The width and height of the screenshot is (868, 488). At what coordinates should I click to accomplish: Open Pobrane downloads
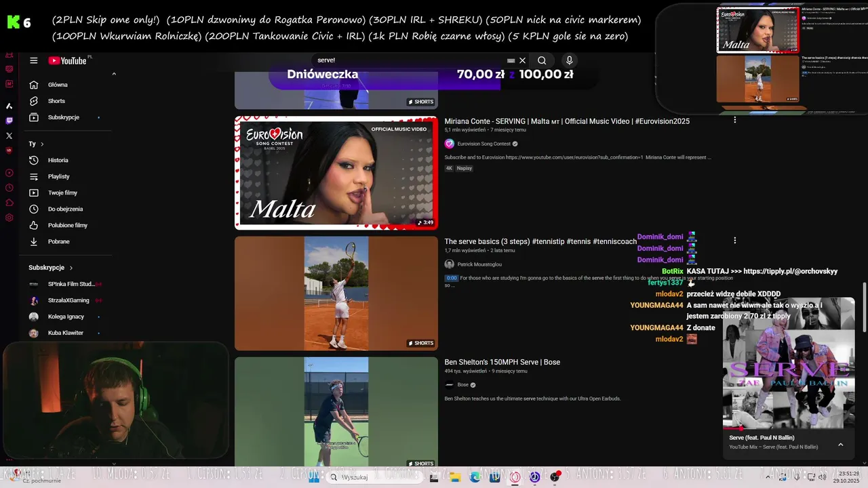(x=58, y=241)
